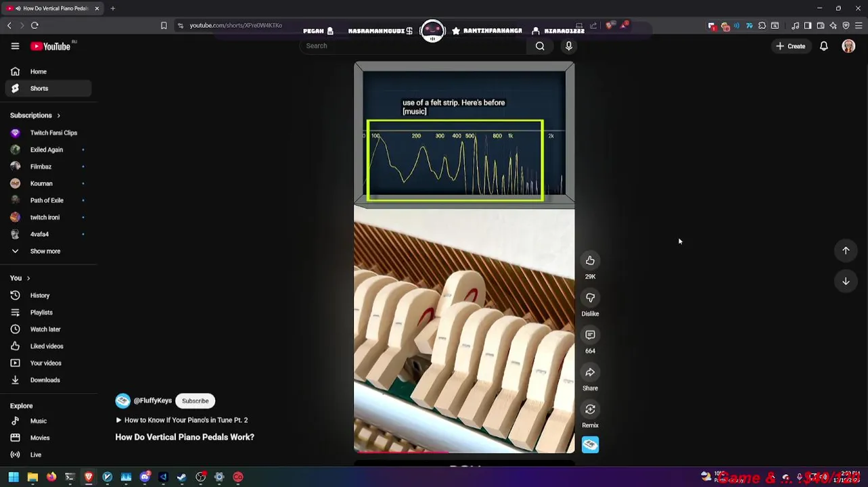Open File Explorer from taskbar
The height and width of the screenshot is (487, 868).
pyautogui.click(x=32, y=478)
